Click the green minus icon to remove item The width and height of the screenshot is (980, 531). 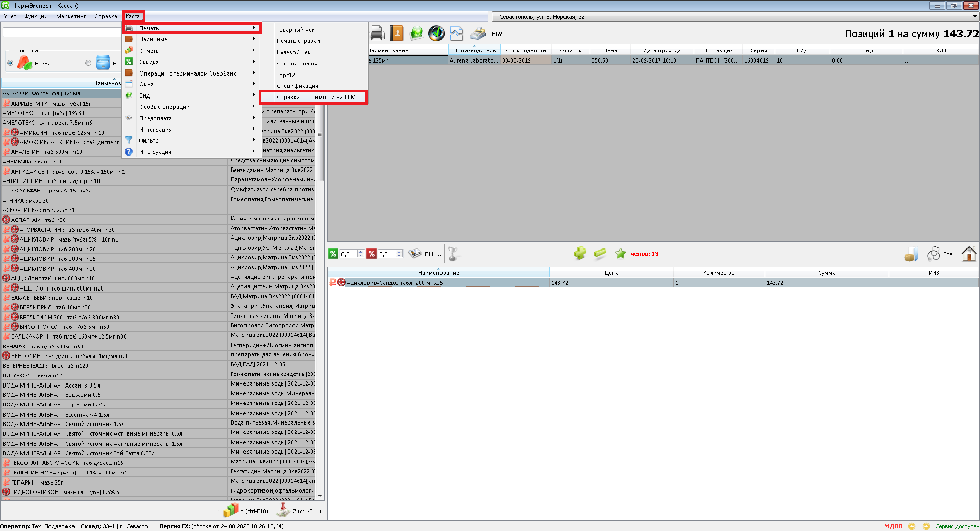pyautogui.click(x=600, y=254)
